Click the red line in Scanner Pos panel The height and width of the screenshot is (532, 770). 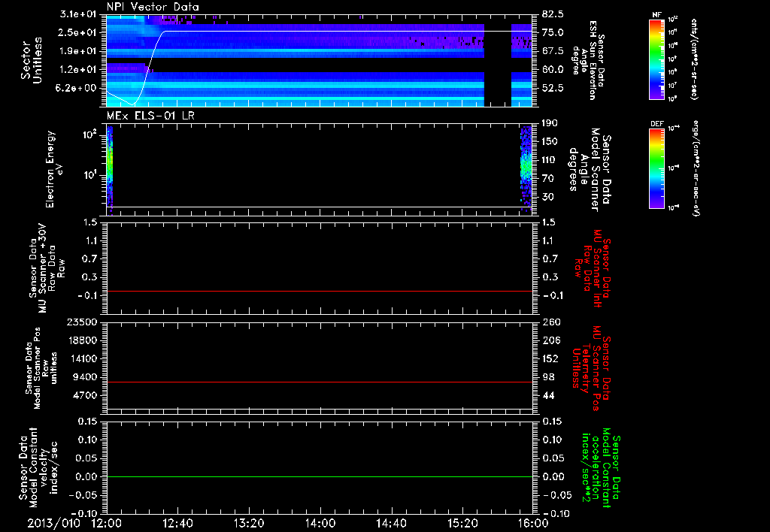click(x=319, y=382)
